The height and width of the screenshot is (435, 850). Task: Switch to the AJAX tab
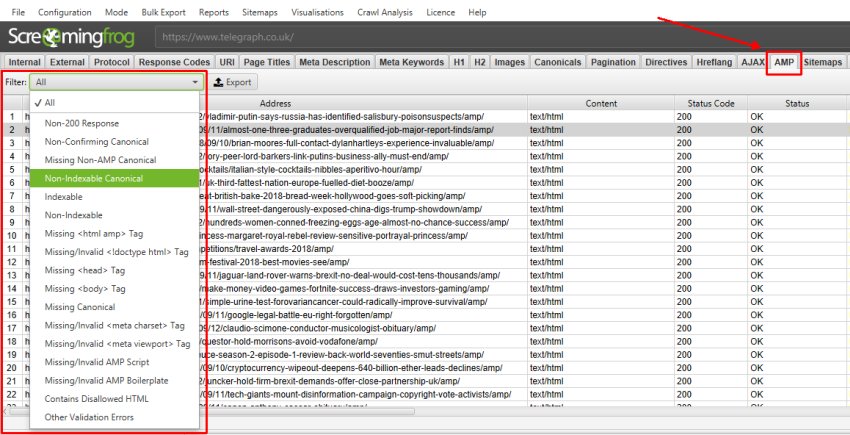[753, 62]
